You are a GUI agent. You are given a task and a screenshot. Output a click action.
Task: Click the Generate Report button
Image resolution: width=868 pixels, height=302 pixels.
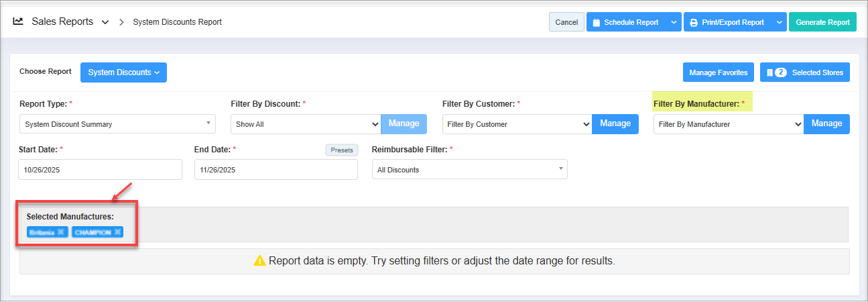coord(822,22)
